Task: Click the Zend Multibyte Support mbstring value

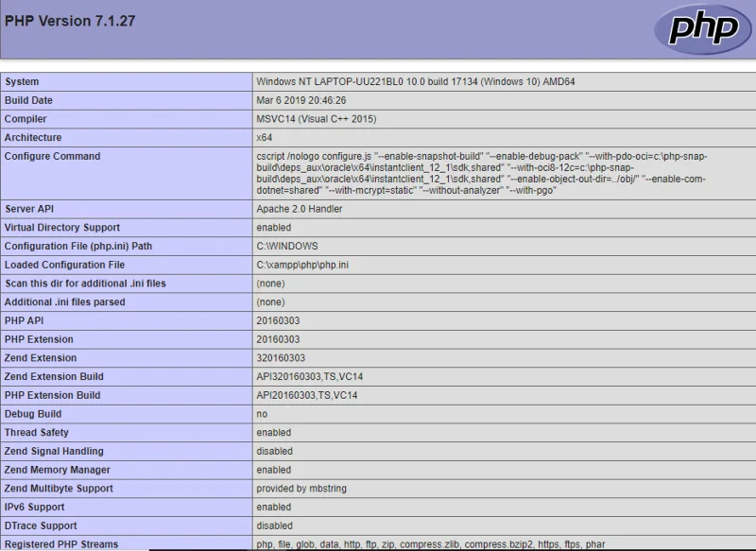Action: point(301,489)
